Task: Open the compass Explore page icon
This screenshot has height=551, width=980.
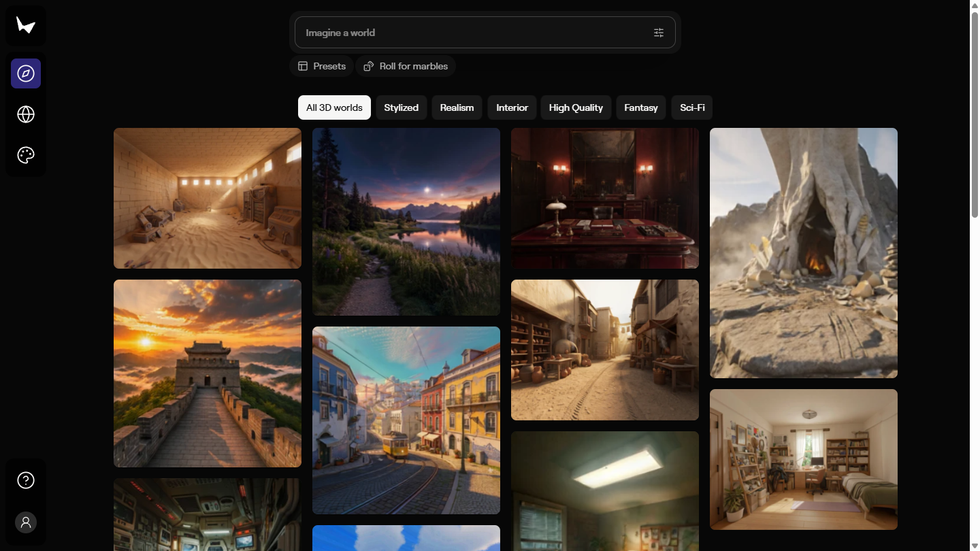Action: (x=26, y=73)
